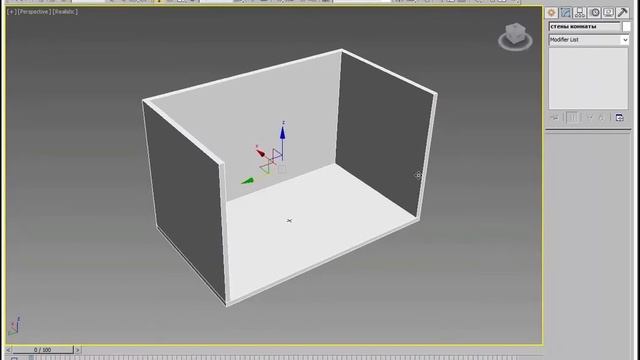Open the viewport [+] general menu
640x360 pixels.
coord(11,12)
